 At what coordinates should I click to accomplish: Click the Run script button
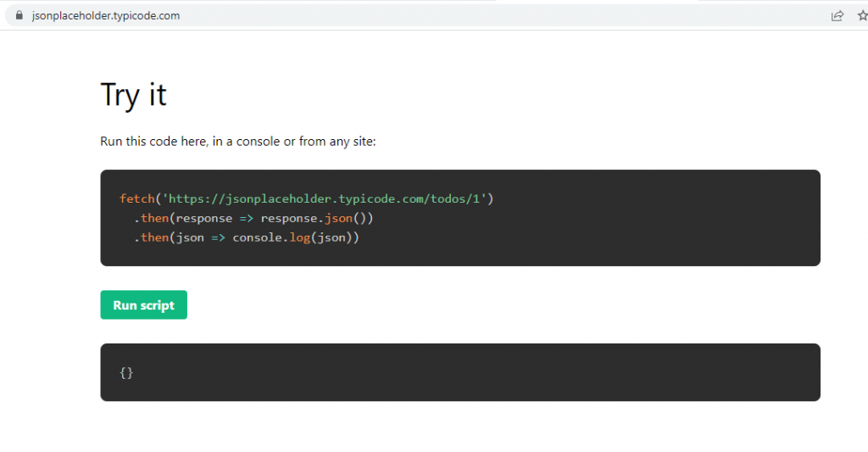143,304
